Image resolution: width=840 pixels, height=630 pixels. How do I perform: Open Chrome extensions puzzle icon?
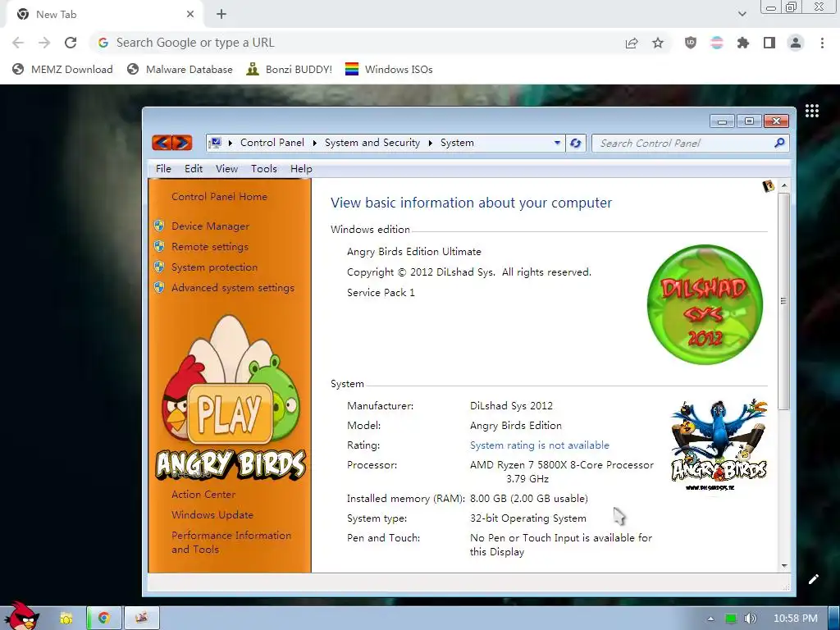(x=743, y=43)
